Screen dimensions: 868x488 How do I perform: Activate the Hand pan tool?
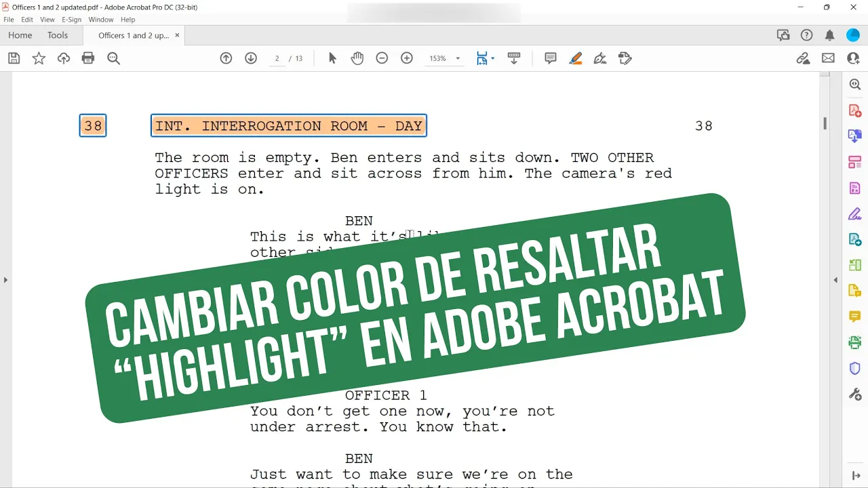click(357, 58)
